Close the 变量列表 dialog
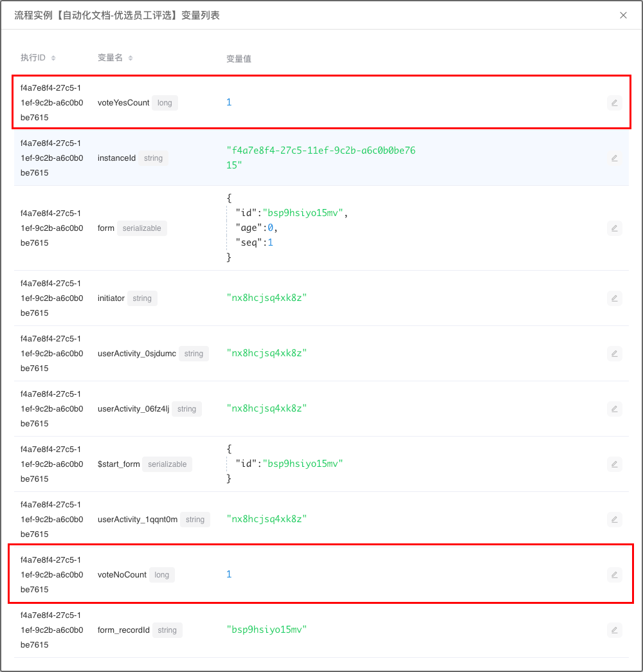This screenshot has height=672, width=643. pyautogui.click(x=623, y=15)
